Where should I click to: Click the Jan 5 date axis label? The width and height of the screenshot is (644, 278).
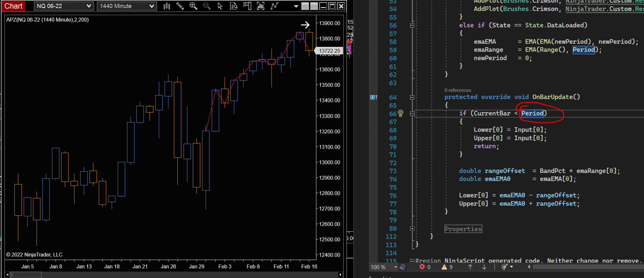(28, 267)
